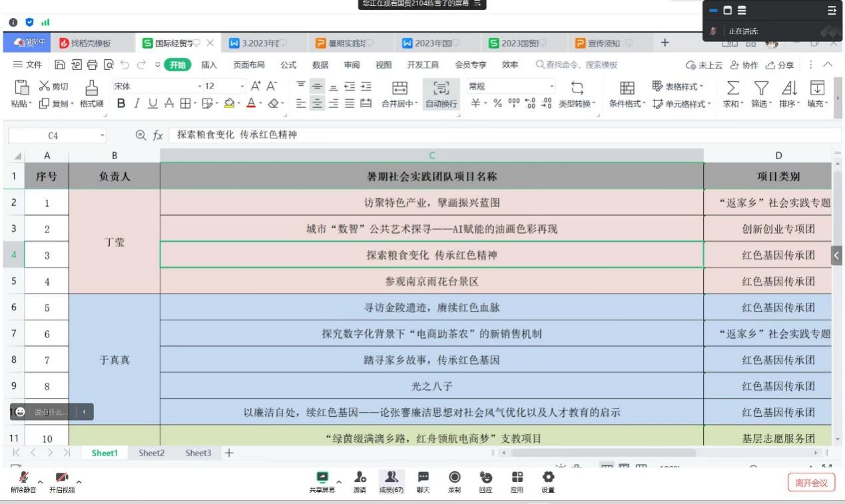Viewport: 845px width, 504px height.
Task: Open the 文件 file menu
Action: pyautogui.click(x=28, y=65)
